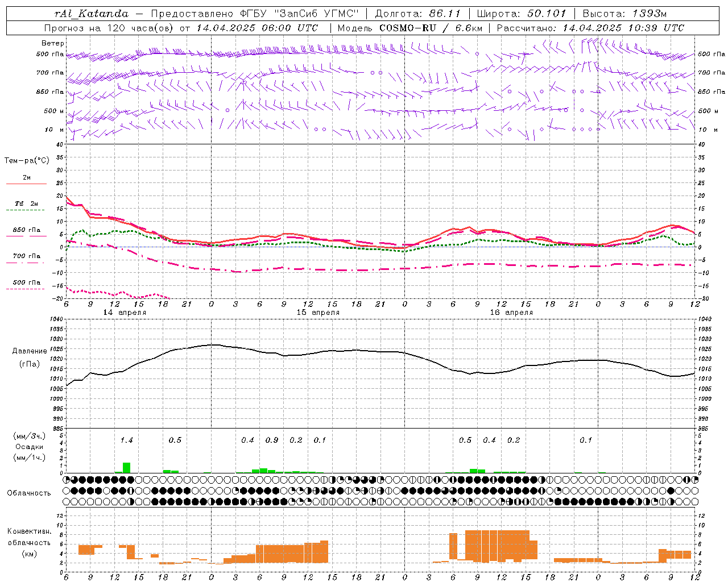
Task: Click the "15 апреля" date label
Action: point(318,313)
